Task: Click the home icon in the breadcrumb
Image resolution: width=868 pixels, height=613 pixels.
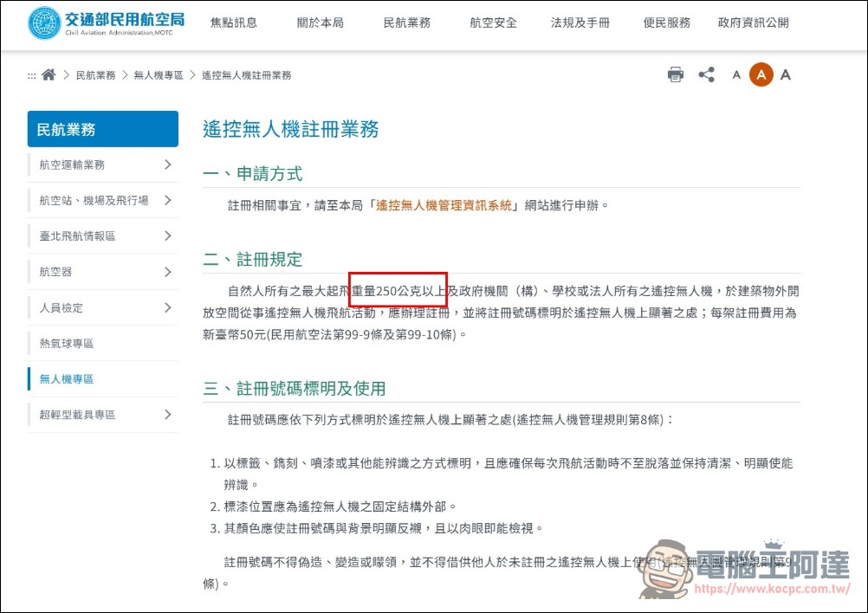Action: click(x=49, y=74)
